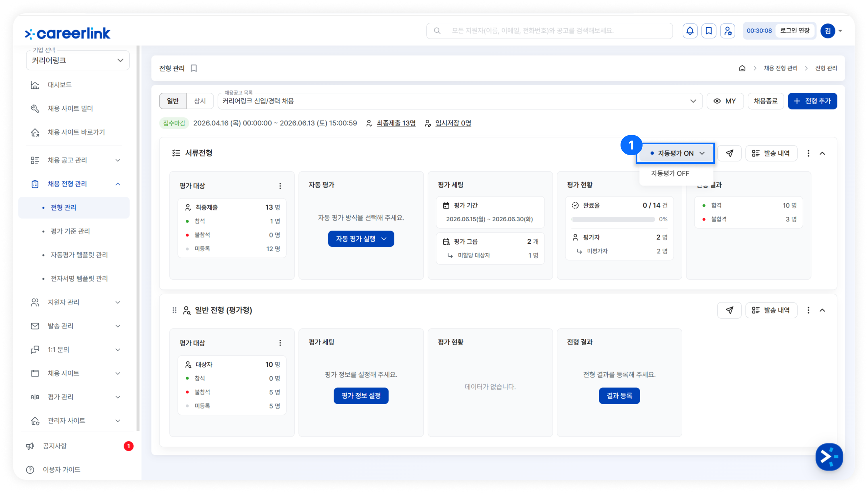Click the 로그인 연장 button
The height and width of the screenshot is (493, 868).
pos(795,31)
